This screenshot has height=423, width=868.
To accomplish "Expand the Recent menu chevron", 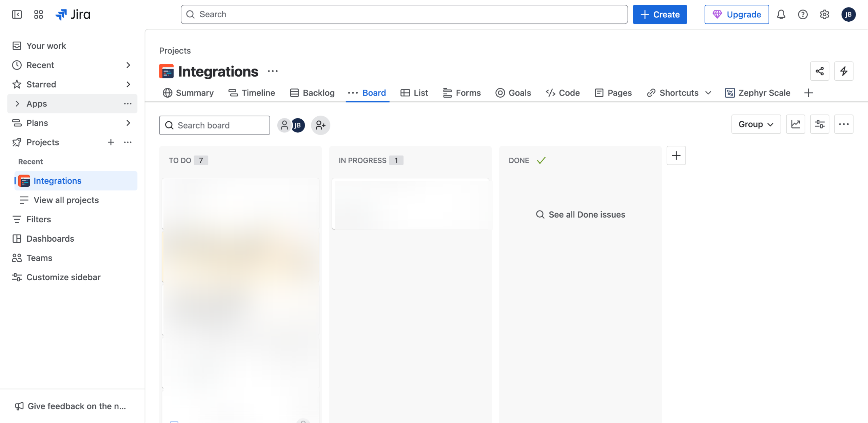I will 128,65.
